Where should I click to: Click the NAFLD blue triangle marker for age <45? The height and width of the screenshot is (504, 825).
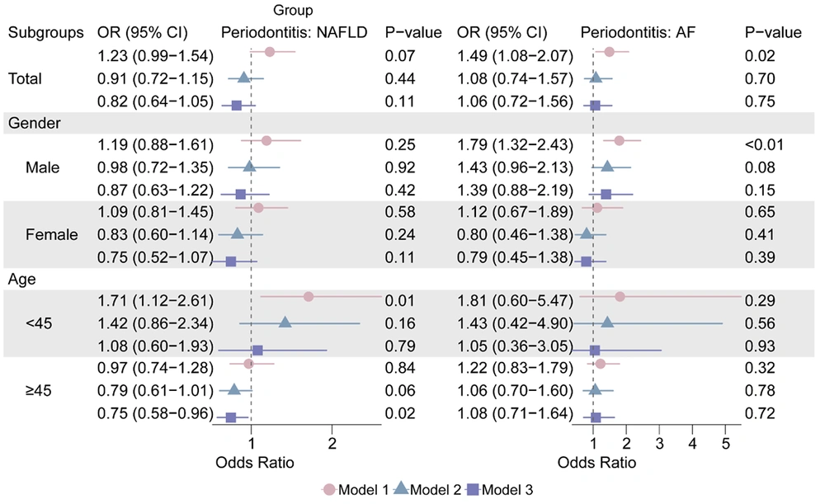pyautogui.click(x=285, y=322)
